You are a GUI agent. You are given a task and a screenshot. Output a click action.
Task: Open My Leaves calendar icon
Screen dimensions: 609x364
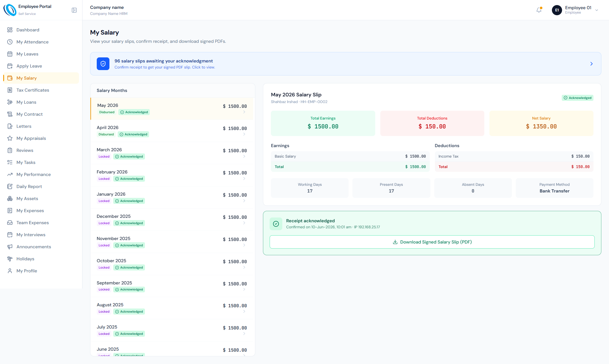click(x=10, y=54)
